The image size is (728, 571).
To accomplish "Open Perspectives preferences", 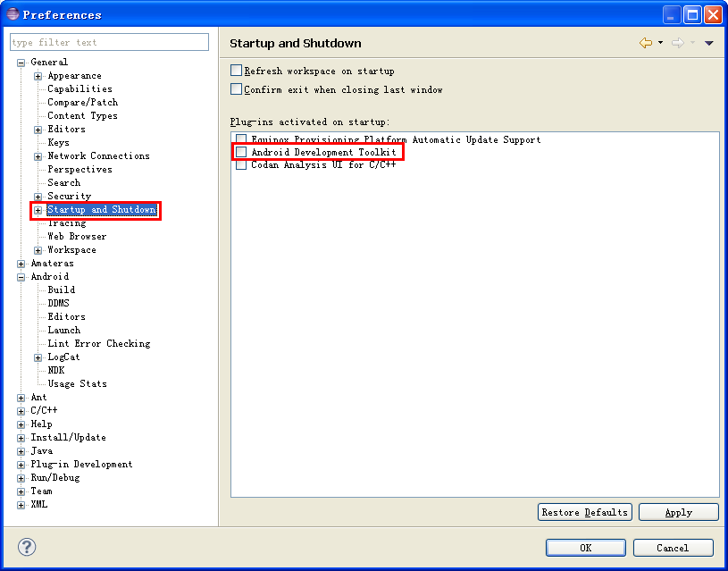I will pyautogui.click(x=79, y=169).
